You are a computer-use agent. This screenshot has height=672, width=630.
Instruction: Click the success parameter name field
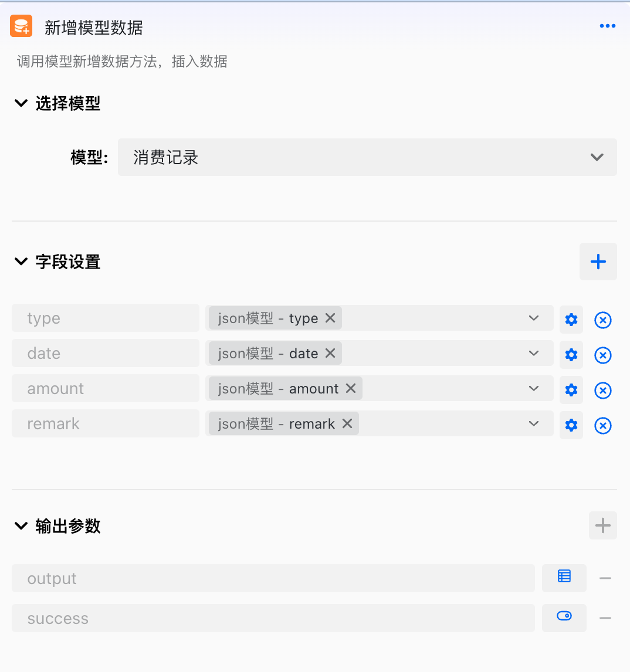click(x=273, y=618)
